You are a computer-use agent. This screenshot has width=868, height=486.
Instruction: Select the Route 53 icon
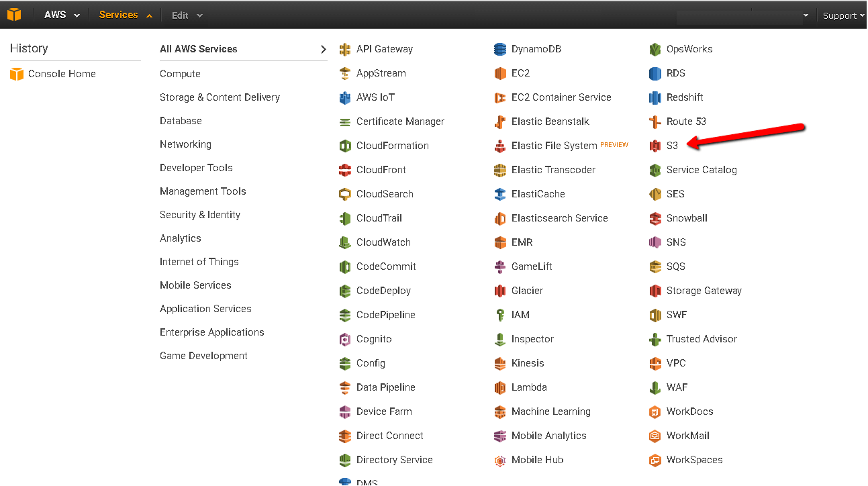click(655, 121)
